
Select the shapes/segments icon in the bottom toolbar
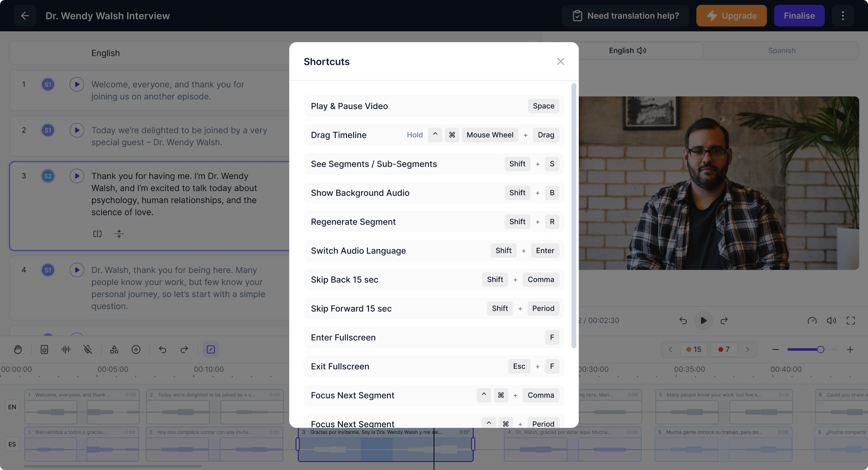pos(114,349)
